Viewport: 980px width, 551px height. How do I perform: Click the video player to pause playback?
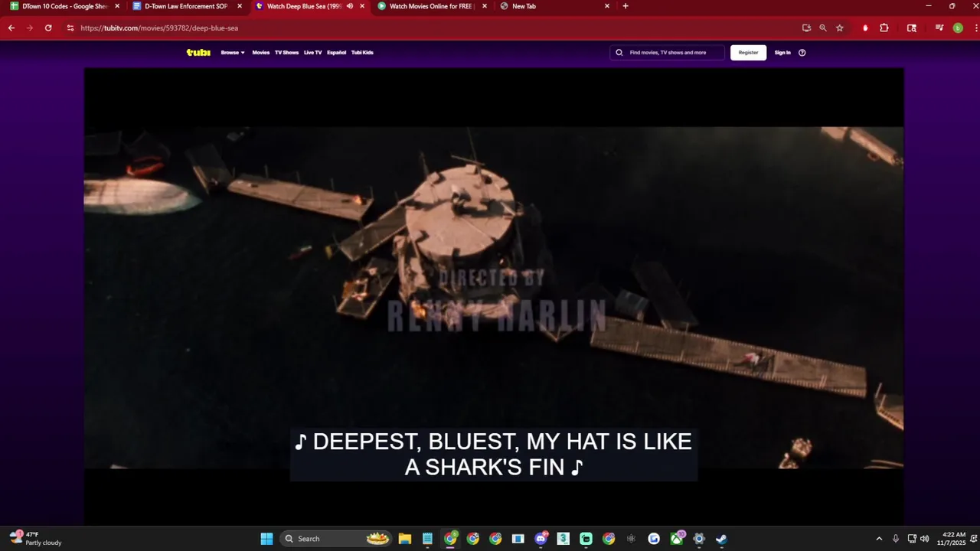[x=494, y=297]
